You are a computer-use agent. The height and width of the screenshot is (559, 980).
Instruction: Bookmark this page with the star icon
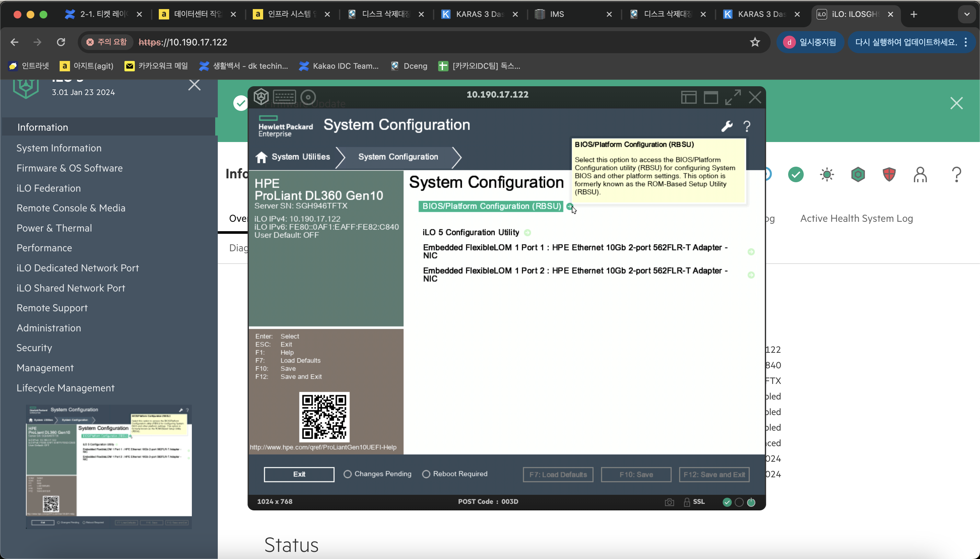click(x=755, y=42)
